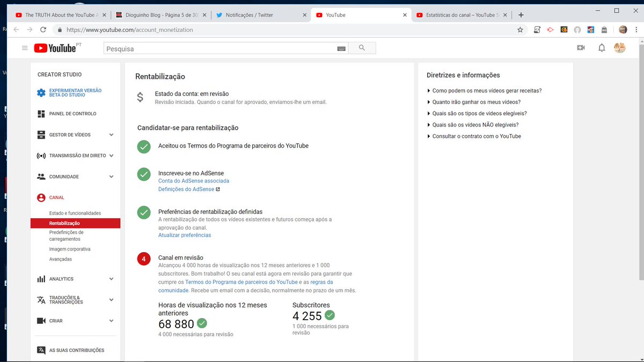644x362 pixels.
Task: Open a new browser tab
Action: (521, 15)
